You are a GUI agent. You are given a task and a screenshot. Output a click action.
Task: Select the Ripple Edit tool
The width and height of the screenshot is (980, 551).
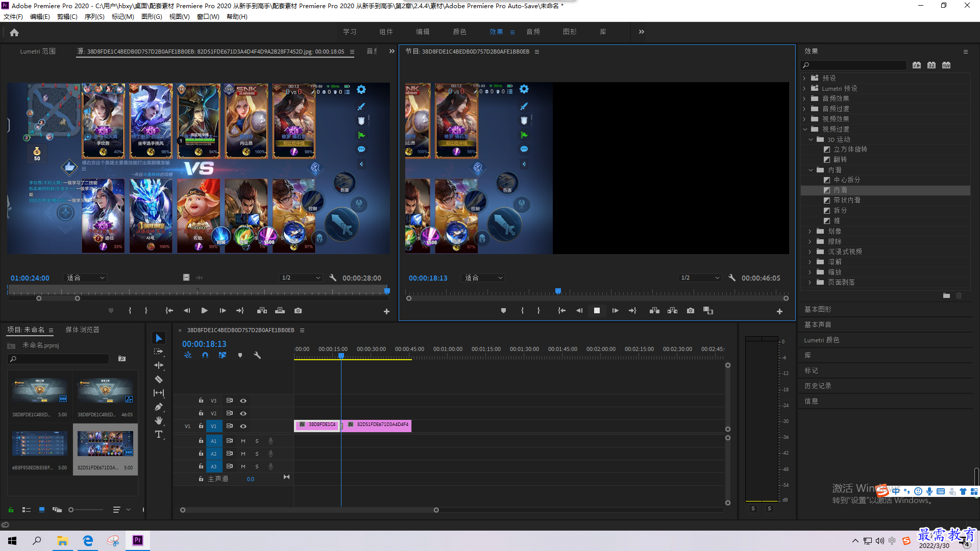pos(159,365)
